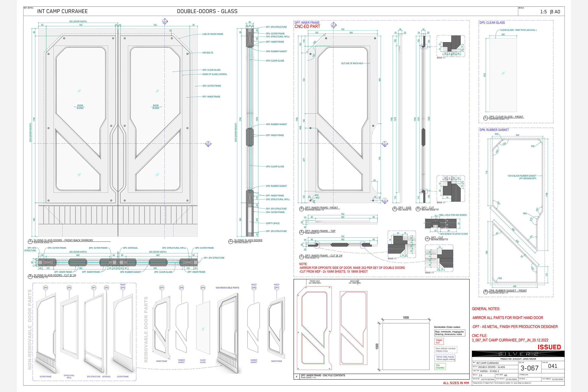The image size is (588, 392).
Task: Select circled G marker beside DP7 - SIDE
Action: point(395,209)
